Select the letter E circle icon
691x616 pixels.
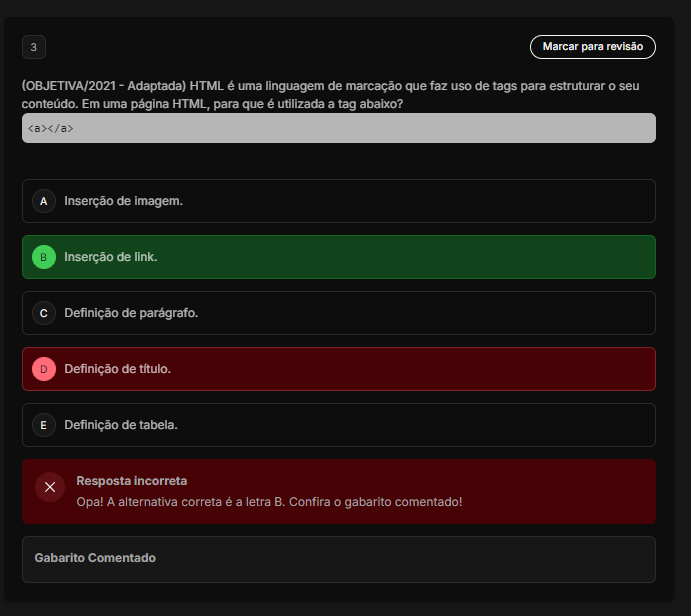tap(44, 425)
